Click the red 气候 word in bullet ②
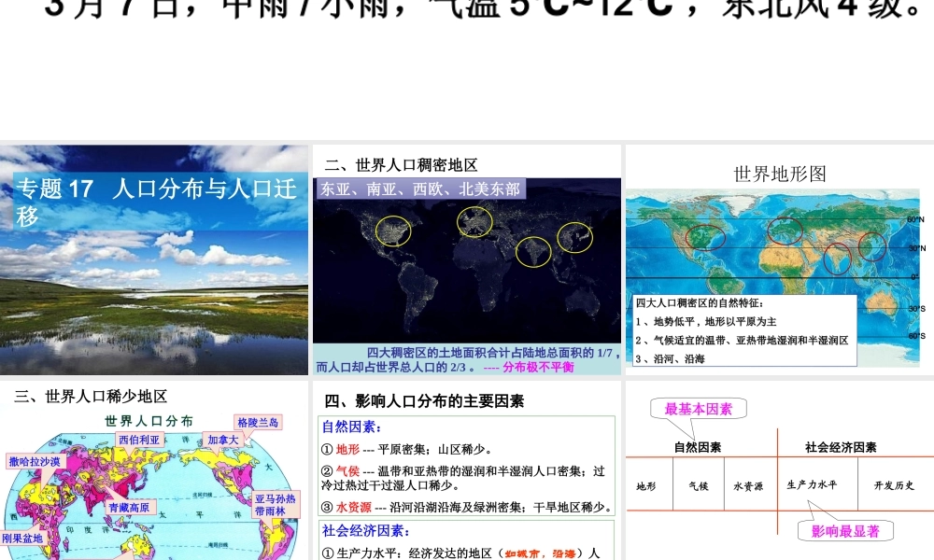 tap(348, 470)
